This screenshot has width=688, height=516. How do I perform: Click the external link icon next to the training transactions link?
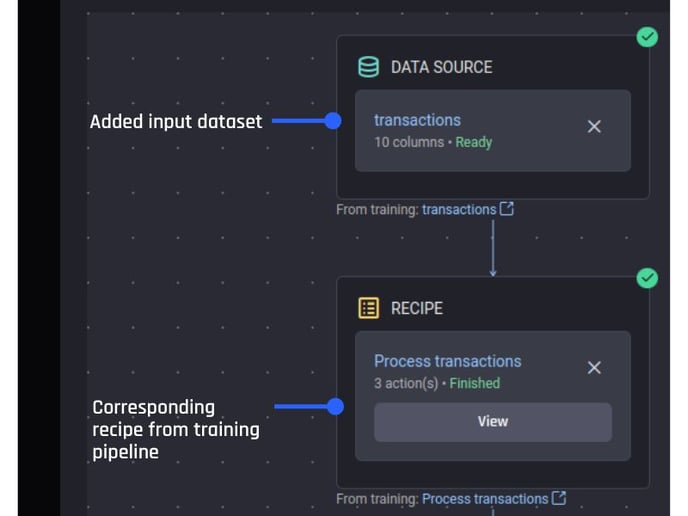(x=507, y=209)
